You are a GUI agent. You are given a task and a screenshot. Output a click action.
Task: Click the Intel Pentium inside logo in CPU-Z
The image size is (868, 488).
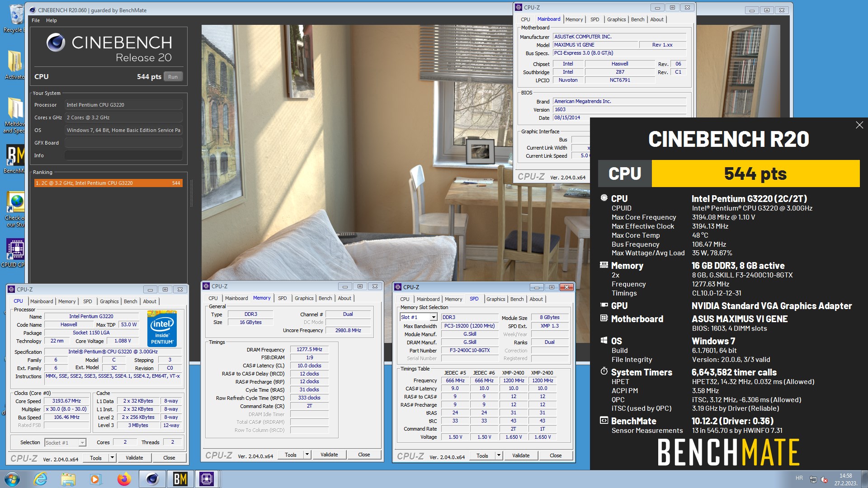162,328
